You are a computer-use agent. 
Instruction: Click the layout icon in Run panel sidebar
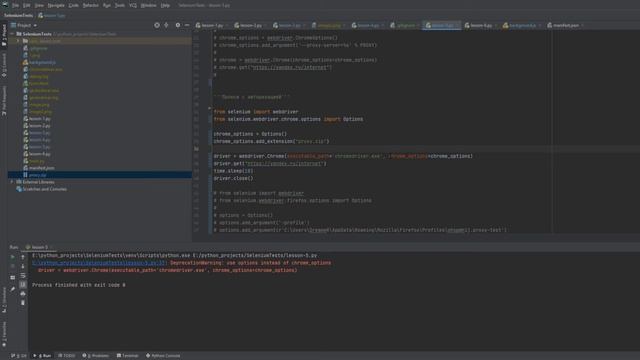13,278
